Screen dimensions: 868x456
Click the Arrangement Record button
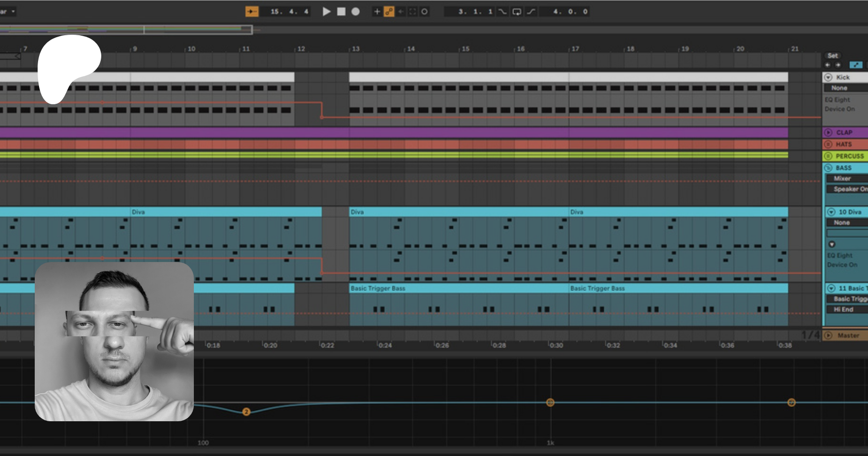(x=355, y=12)
